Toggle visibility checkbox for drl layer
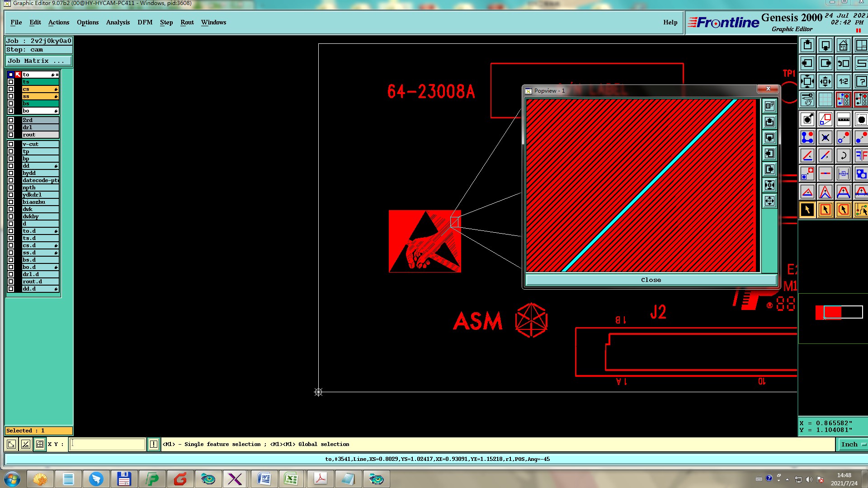The height and width of the screenshot is (488, 868). pyautogui.click(x=11, y=127)
